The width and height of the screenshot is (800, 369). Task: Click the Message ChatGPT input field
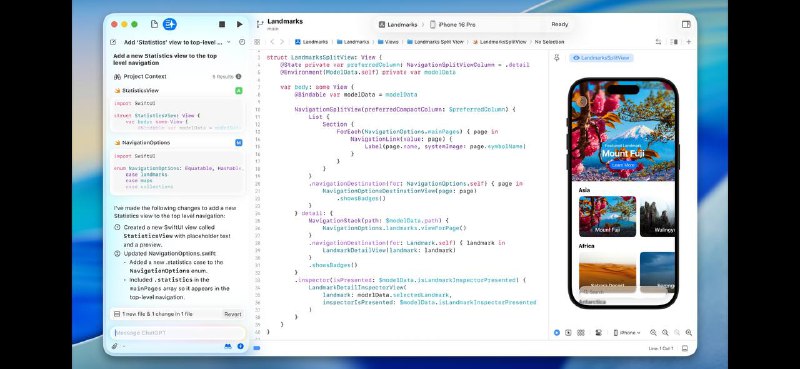click(x=178, y=333)
